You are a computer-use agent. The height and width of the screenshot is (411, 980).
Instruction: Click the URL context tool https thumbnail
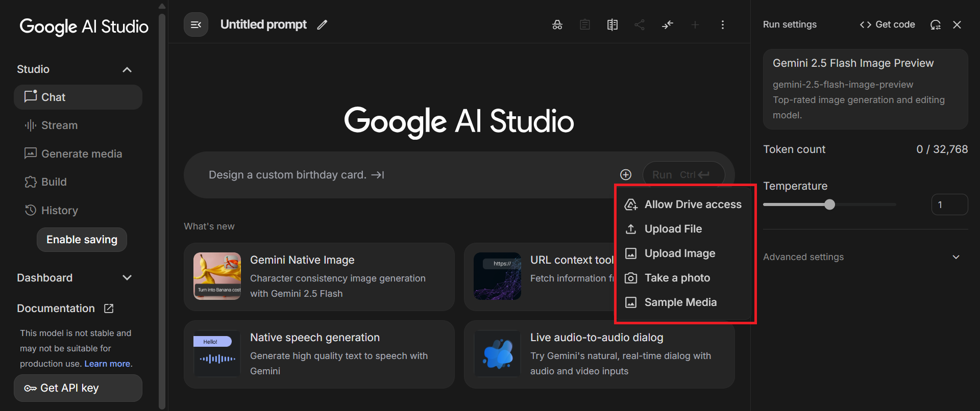coord(497,276)
